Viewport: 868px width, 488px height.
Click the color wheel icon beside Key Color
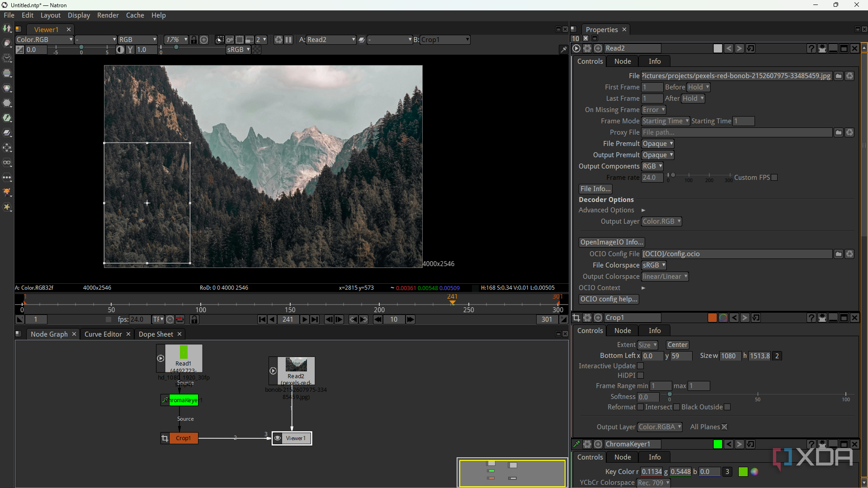[x=755, y=472]
